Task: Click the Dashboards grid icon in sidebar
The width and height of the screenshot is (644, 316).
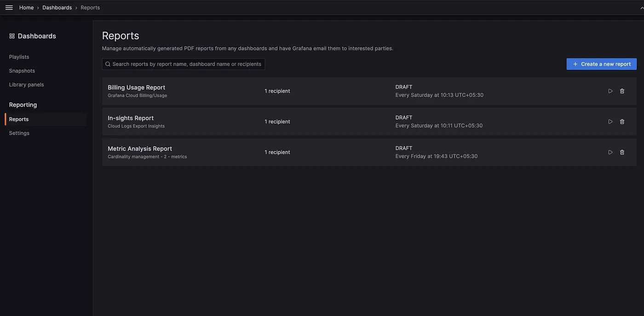Action: pos(11,35)
